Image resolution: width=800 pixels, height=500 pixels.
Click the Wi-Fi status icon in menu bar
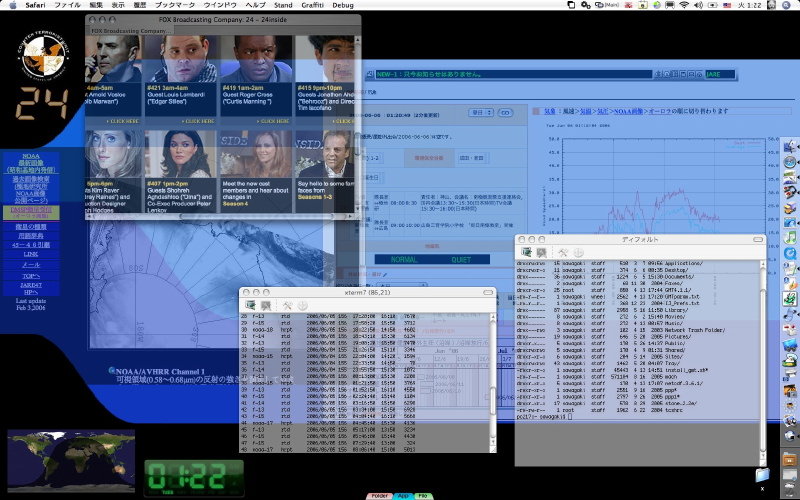click(684, 5)
